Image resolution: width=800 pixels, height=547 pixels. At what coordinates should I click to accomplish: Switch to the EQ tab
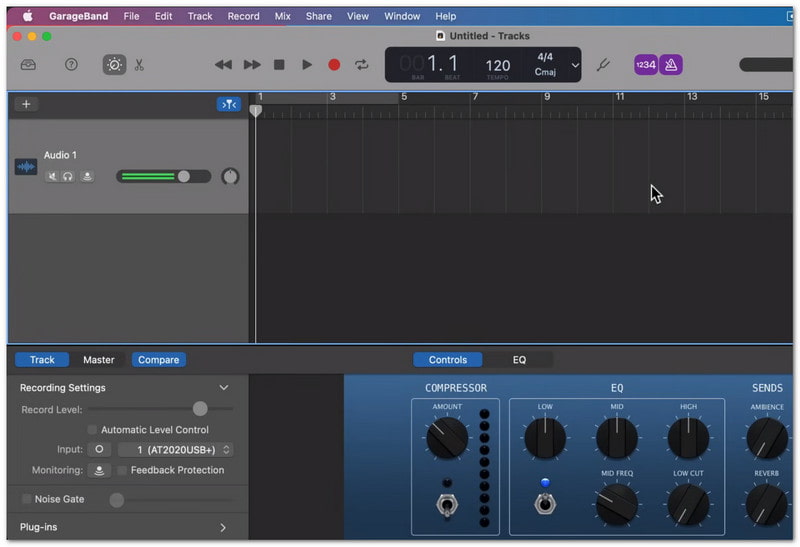pos(519,360)
